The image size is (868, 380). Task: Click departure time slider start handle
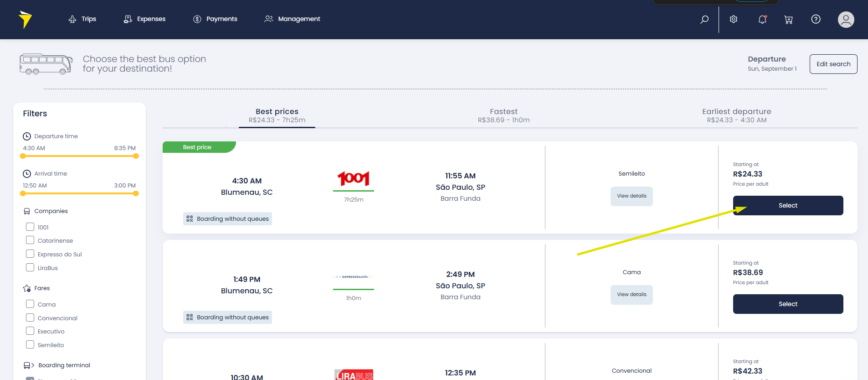click(23, 156)
